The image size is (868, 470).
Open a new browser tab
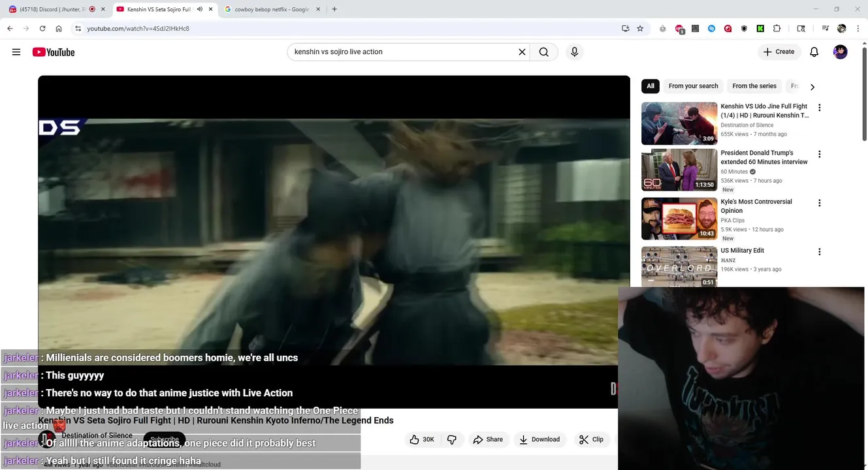[334, 9]
